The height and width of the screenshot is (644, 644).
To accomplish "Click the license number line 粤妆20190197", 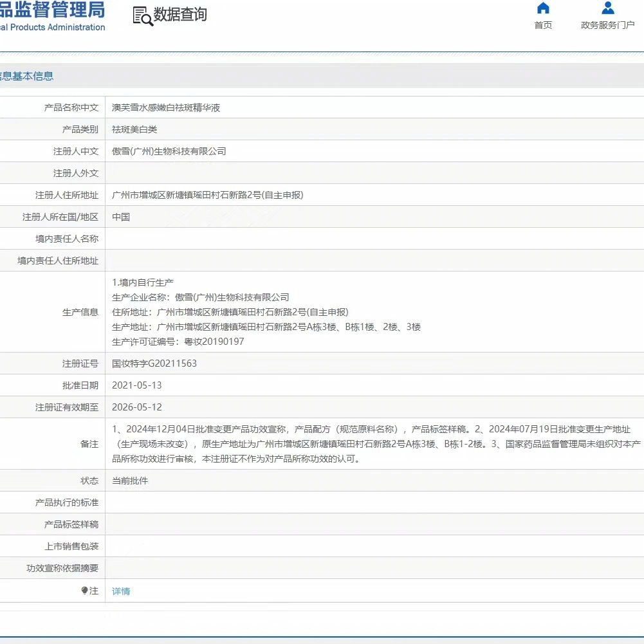I will click(178, 342).
